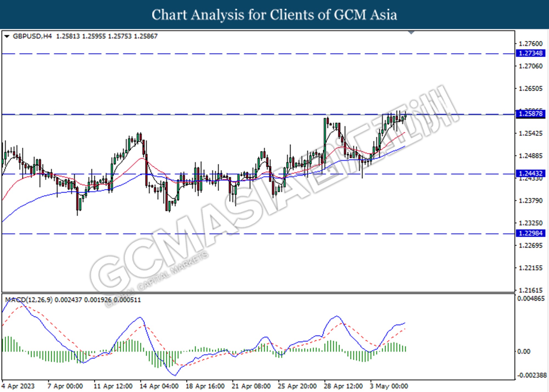Select the 1.24432 support level label
Screen dimensions: 549x392
point(530,173)
